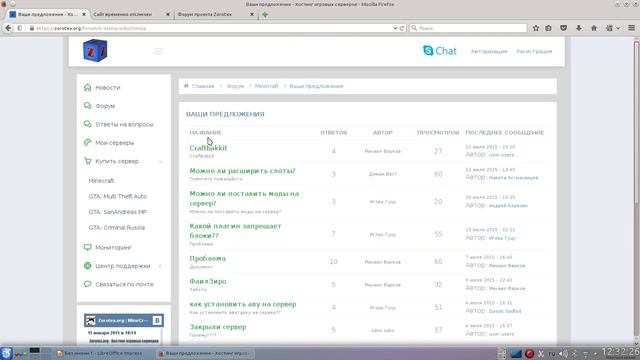This screenshot has height=360, width=640.
Task: Expand the Центр поддержки submenu chevron
Action: [x=160, y=266]
